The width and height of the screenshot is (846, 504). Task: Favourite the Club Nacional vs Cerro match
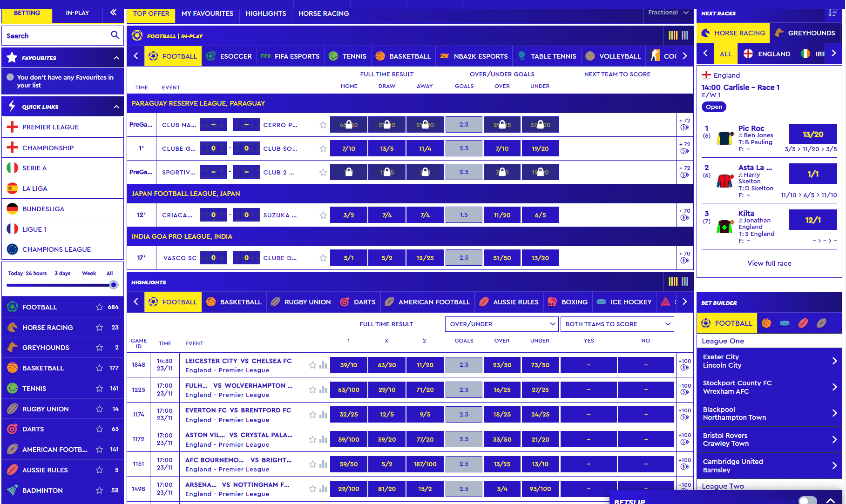(x=323, y=125)
